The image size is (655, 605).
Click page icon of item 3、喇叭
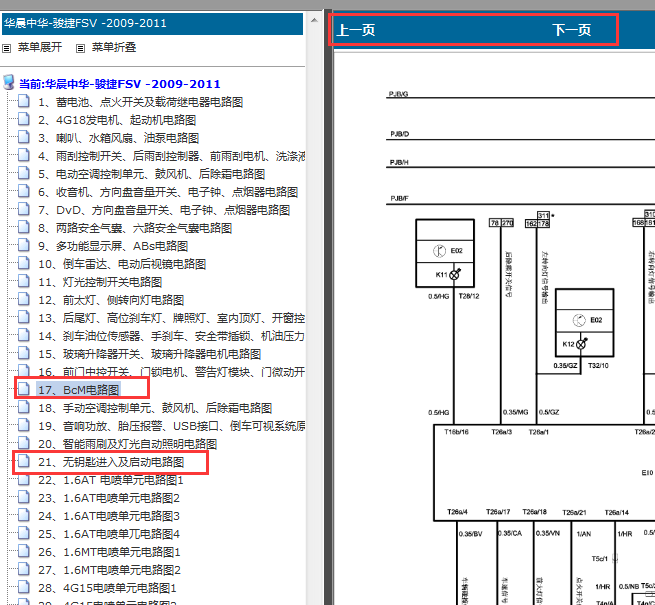(24, 137)
